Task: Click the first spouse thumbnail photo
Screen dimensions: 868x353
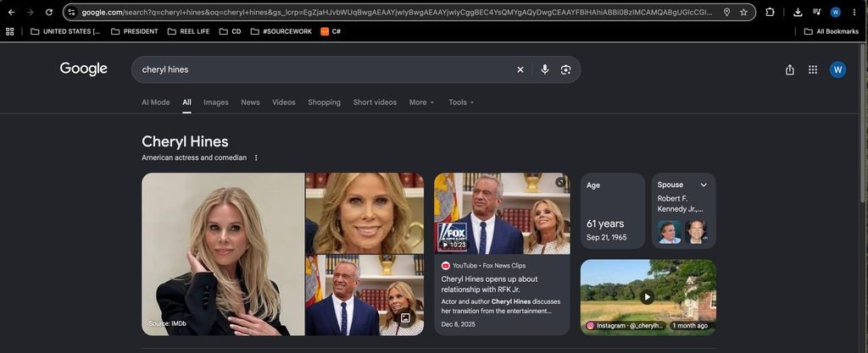Action: click(670, 232)
